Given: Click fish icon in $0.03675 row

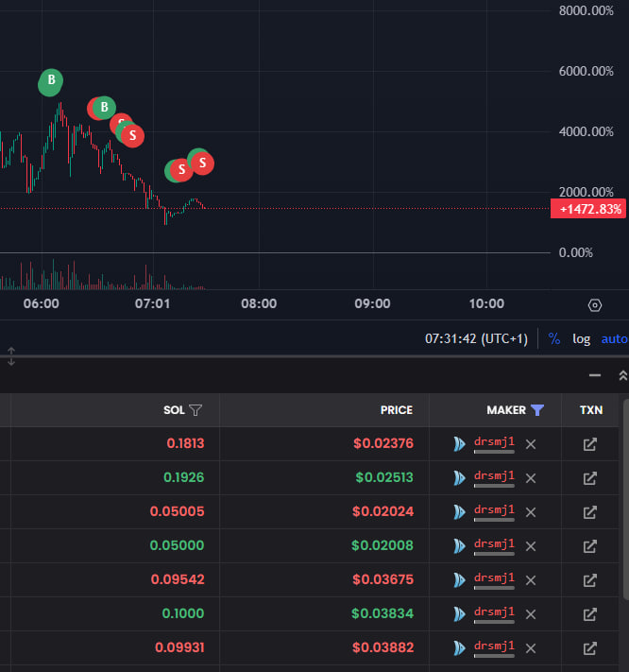Looking at the screenshot, I should [x=459, y=580].
